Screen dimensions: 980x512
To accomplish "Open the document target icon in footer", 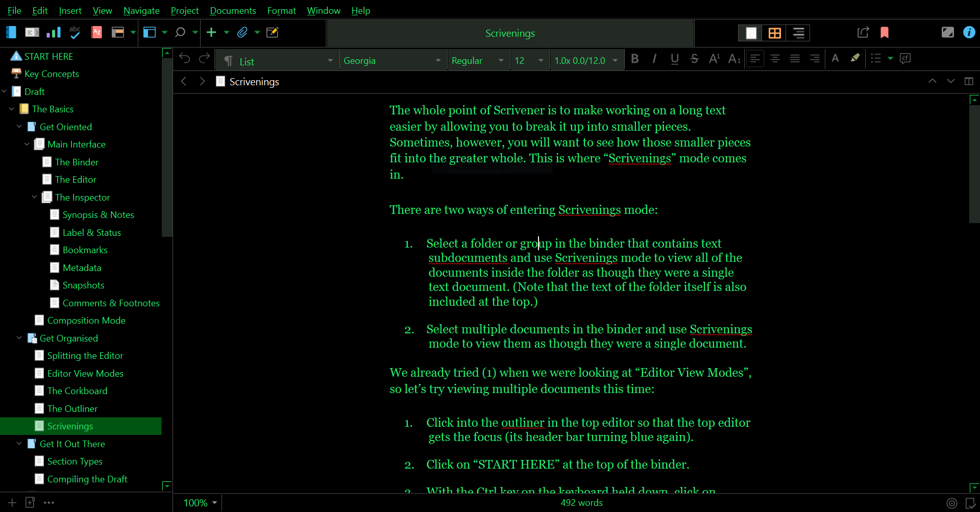I will tap(952, 503).
